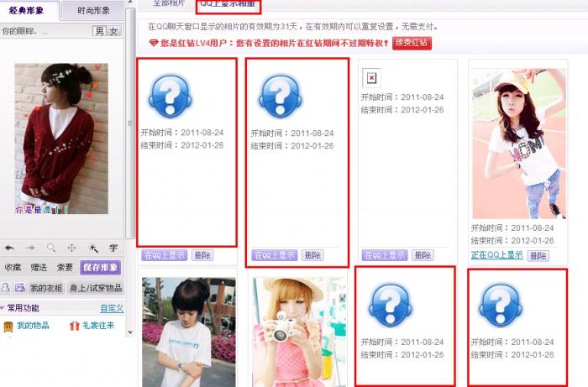Click 删除 under the second photo card

click(x=312, y=255)
